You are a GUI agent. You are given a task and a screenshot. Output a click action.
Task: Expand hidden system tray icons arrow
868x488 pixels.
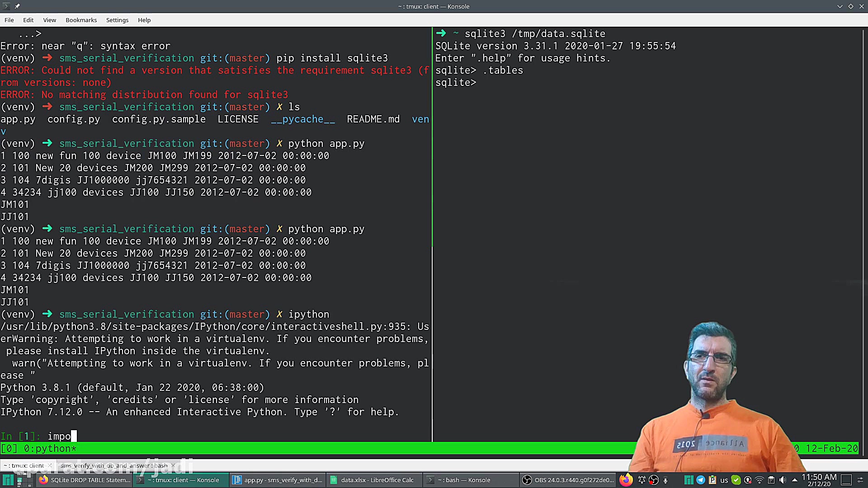pos(795,480)
